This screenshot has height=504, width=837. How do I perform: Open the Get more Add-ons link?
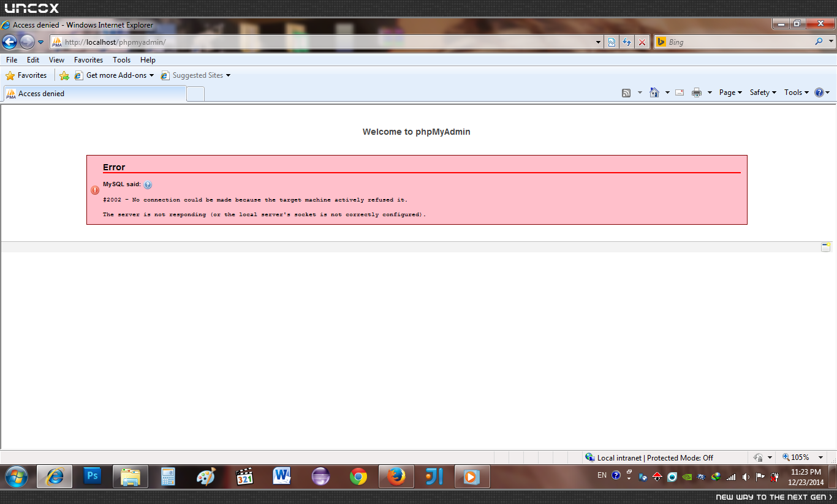(114, 75)
